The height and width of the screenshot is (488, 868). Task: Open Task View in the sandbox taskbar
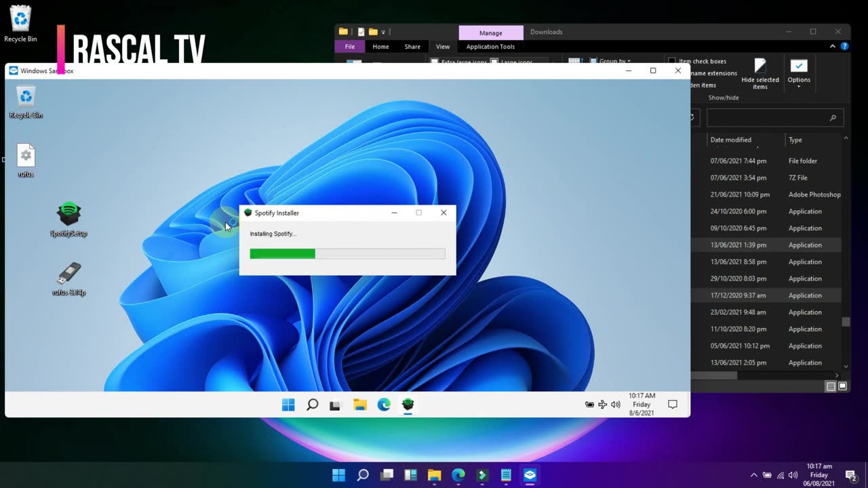coord(335,405)
